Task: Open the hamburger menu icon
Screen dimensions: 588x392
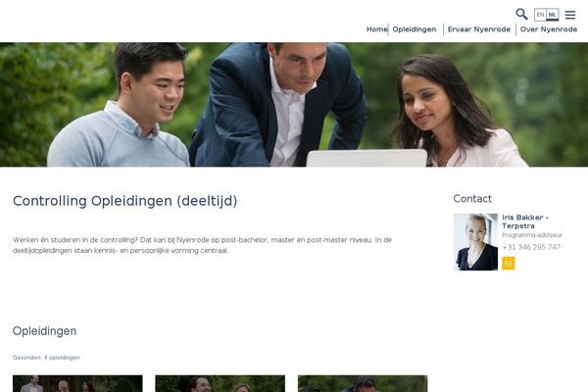Action: tap(570, 15)
